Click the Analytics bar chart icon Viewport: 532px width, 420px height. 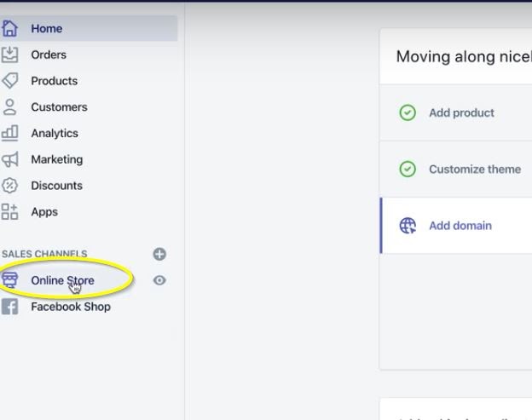point(10,133)
